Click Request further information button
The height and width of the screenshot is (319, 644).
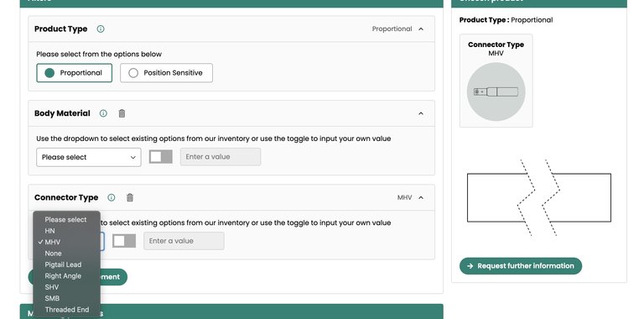tap(521, 266)
